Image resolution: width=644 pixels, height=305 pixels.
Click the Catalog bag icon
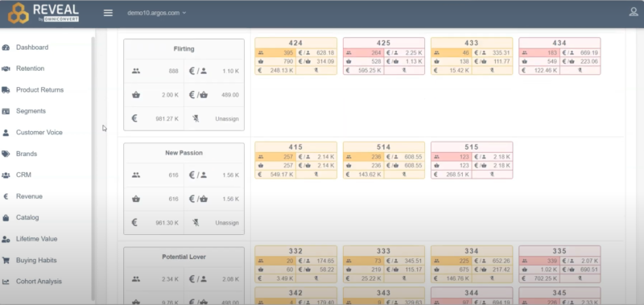[6, 217]
